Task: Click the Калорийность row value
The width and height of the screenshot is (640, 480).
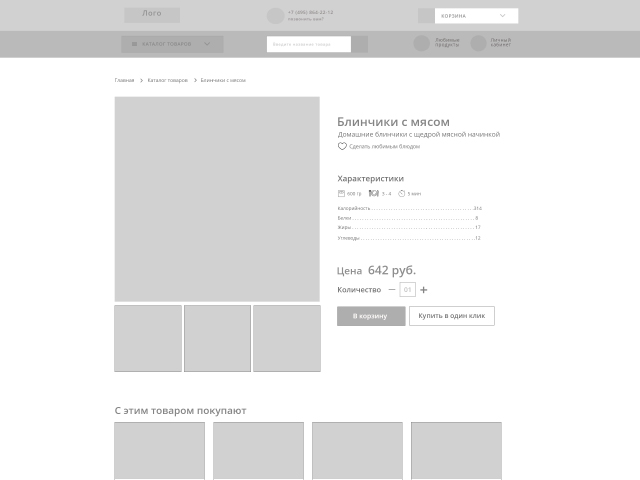Action: (x=478, y=208)
